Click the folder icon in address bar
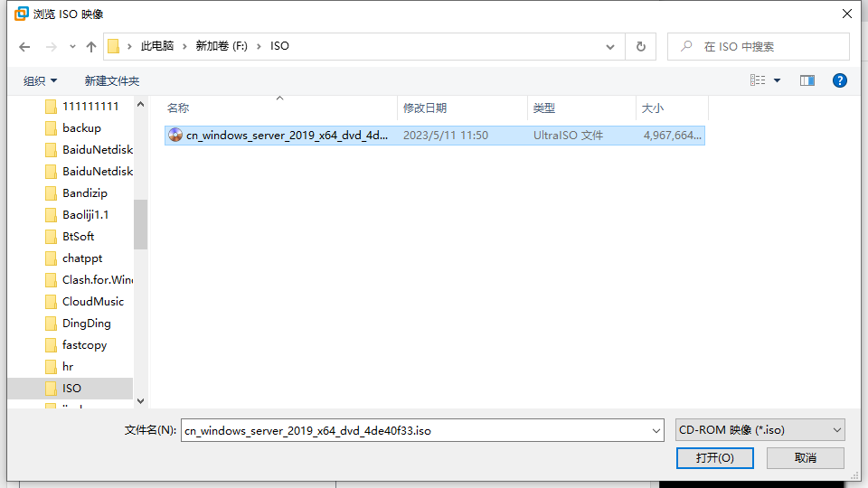Viewport: 868px width, 488px height. point(114,46)
